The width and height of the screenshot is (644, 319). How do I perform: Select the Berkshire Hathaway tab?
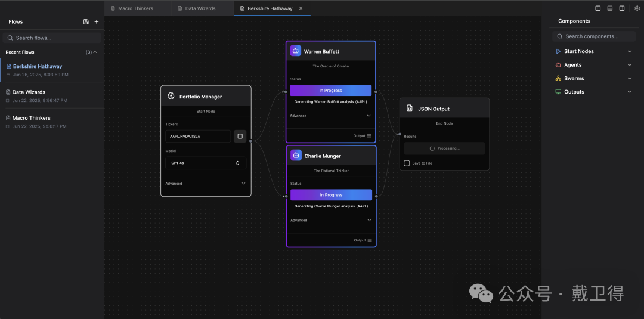pyautogui.click(x=271, y=8)
